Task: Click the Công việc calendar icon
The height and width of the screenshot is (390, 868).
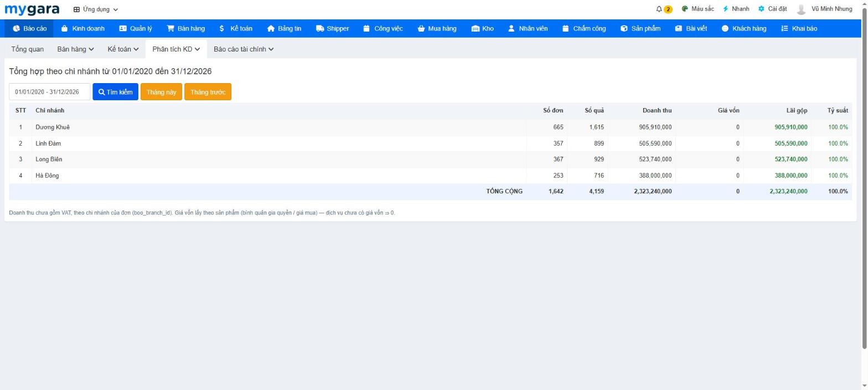Action: tap(366, 28)
